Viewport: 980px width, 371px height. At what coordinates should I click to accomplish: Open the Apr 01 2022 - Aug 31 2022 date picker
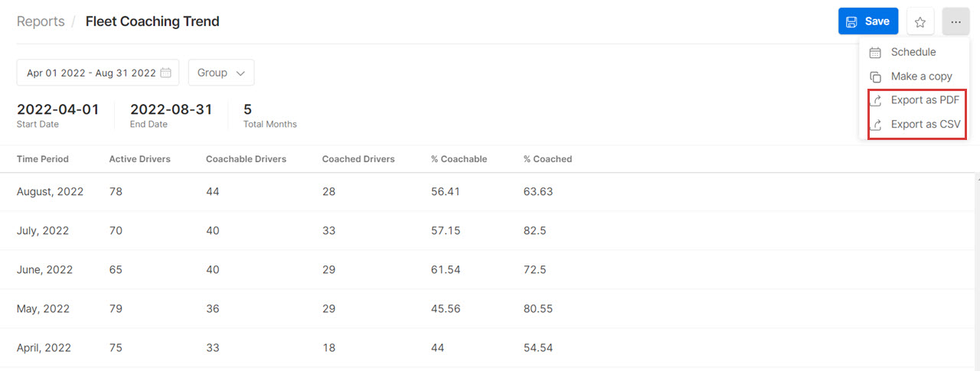coord(98,73)
